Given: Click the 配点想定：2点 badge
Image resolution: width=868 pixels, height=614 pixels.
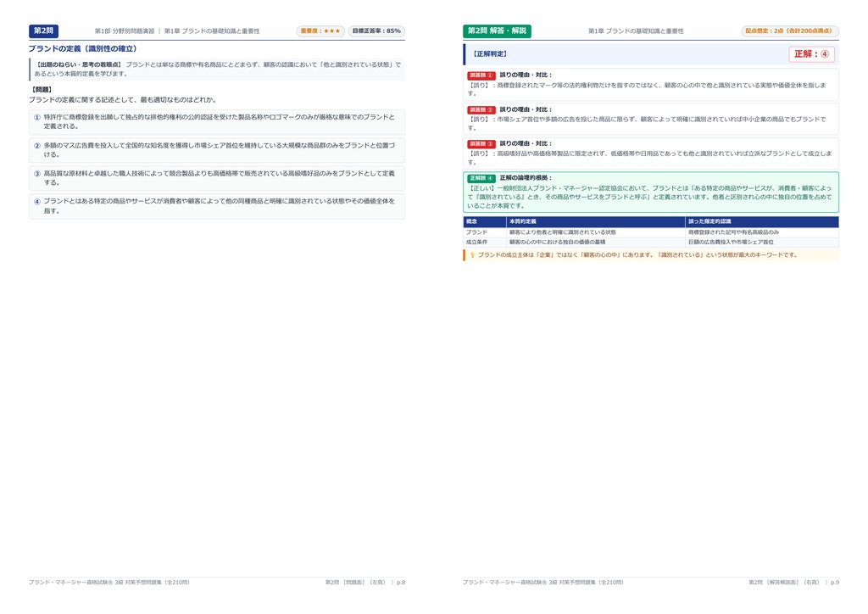Looking at the screenshot, I should 790,31.
